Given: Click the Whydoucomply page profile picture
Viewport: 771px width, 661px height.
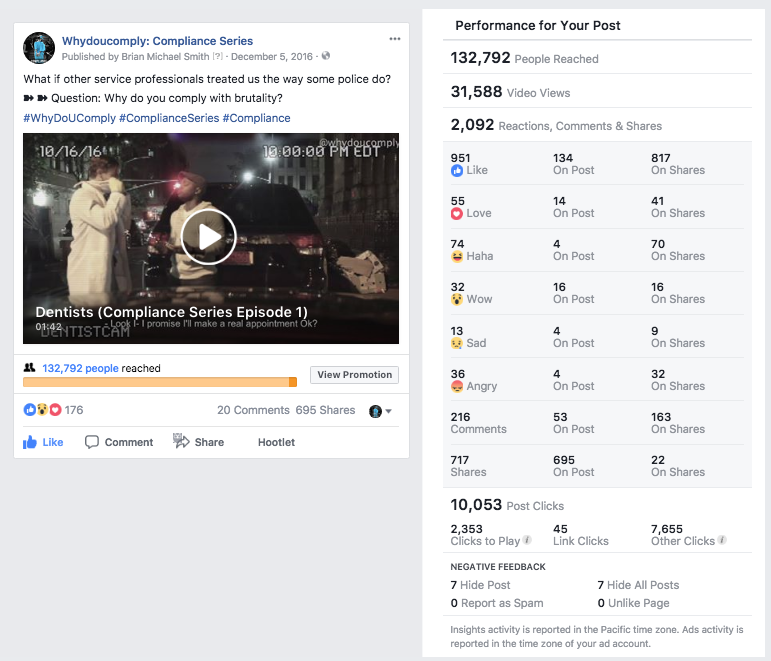Looking at the screenshot, I should [39, 48].
